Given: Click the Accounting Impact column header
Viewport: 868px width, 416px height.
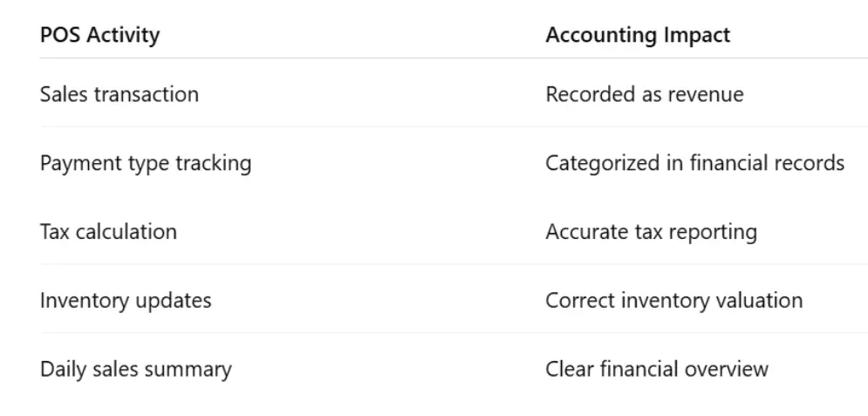Looking at the screenshot, I should point(638,36).
